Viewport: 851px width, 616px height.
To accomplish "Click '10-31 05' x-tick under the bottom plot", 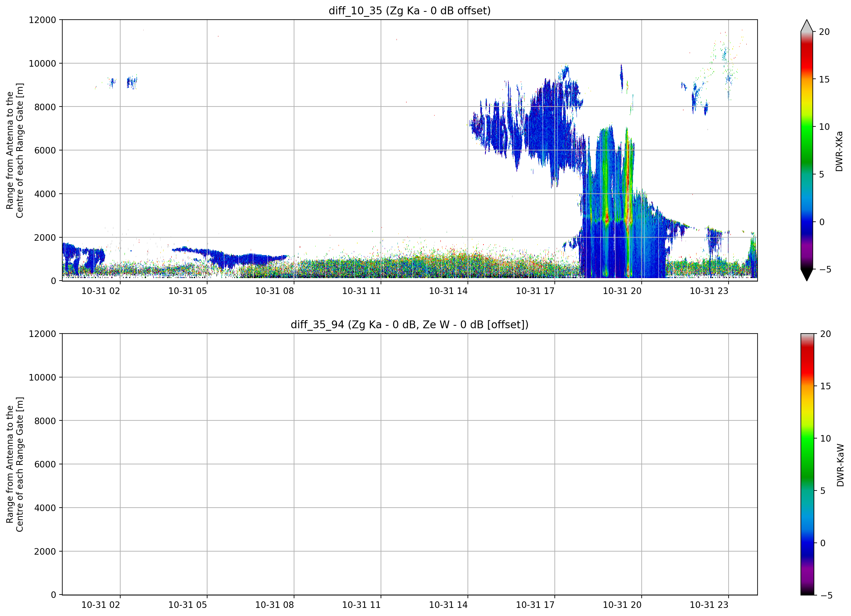I will coord(188,605).
